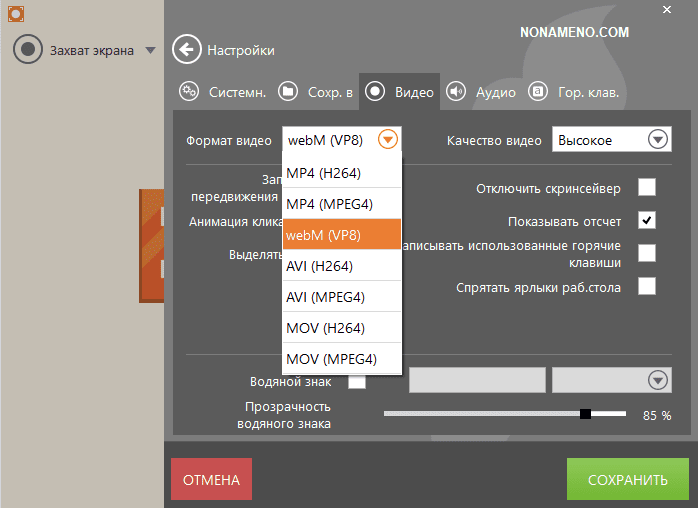
Task: Click the back arrow next to Настройки
Action: (185, 49)
